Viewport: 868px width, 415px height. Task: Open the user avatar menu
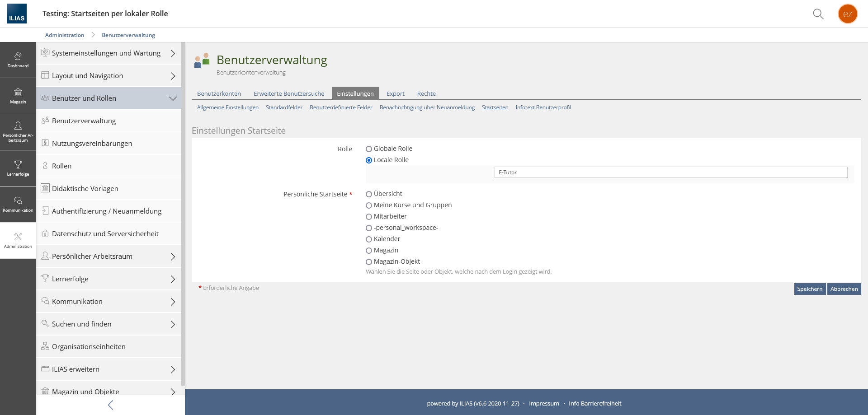[847, 14]
